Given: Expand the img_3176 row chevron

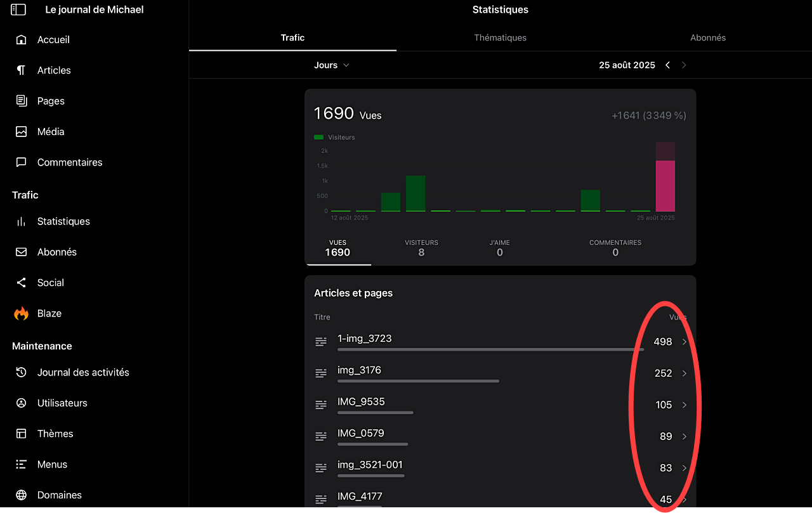Looking at the screenshot, I should pyautogui.click(x=684, y=373).
